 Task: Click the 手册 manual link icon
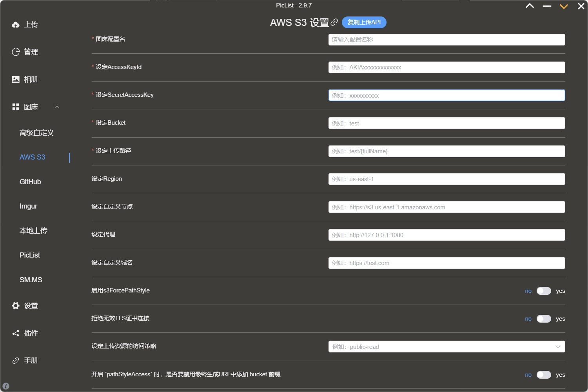(x=16, y=361)
